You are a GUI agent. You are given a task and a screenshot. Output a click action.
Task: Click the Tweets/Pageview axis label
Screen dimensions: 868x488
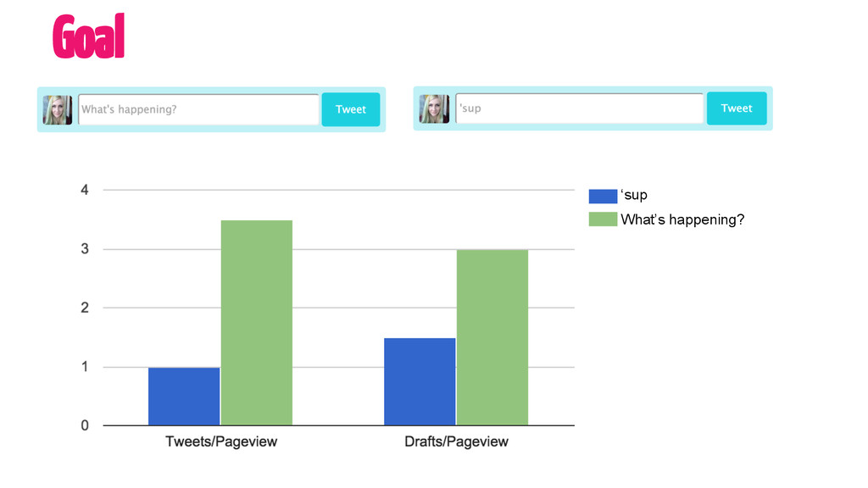(221, 441)
